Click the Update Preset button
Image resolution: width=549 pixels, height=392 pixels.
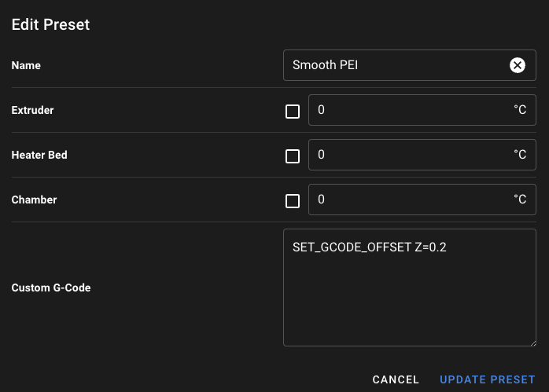click(488, 379)
